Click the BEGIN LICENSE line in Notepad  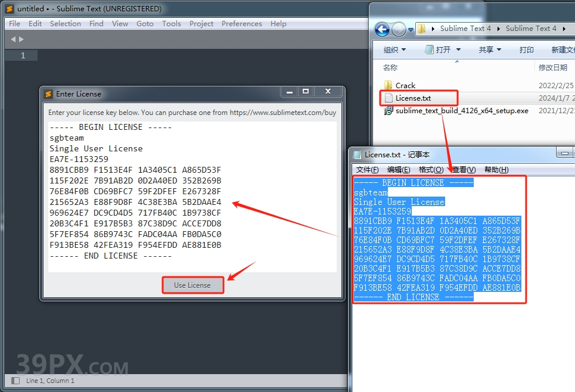pyautogui.click(x=414, y=183)
